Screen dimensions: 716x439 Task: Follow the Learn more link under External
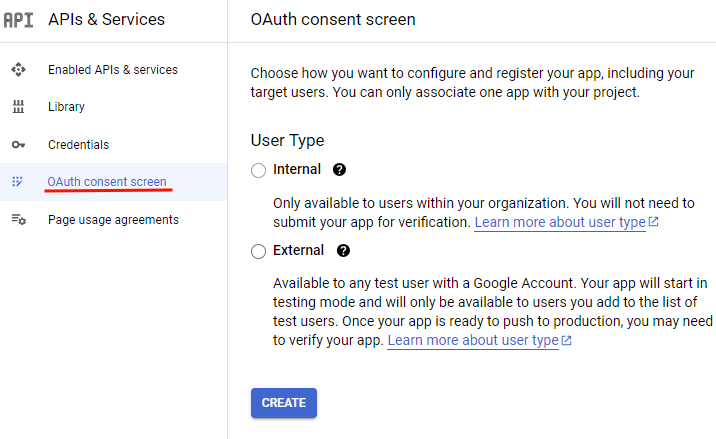click(472, 341)
